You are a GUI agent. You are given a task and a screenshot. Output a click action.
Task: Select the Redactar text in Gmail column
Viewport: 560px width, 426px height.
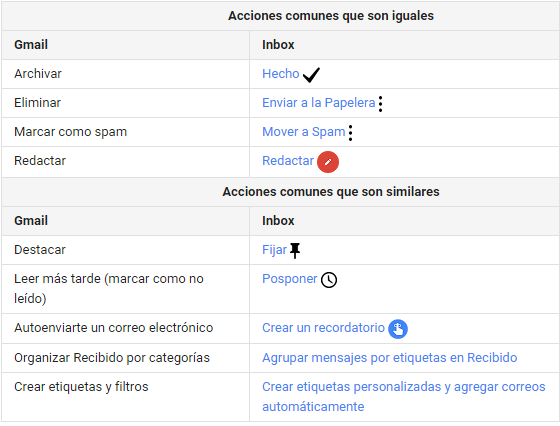coord(40,161)
